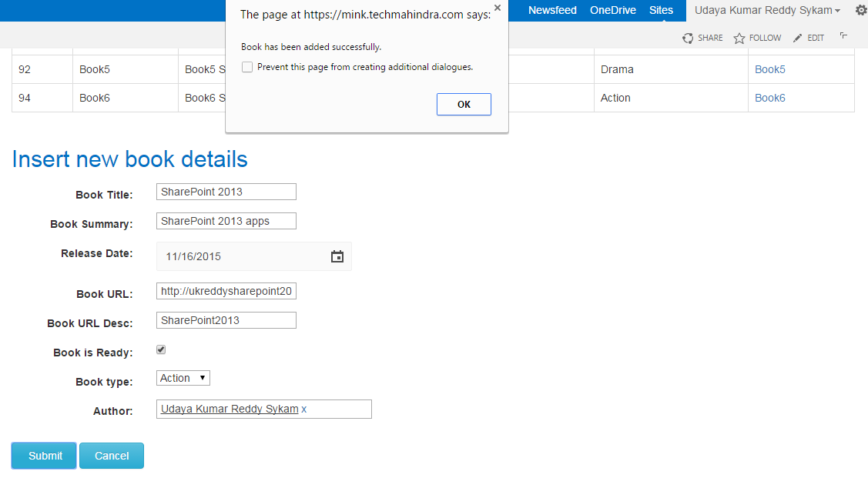Open the Sites menu item
The width and height of the screenshot is (868, 478).
click(661, 10)
